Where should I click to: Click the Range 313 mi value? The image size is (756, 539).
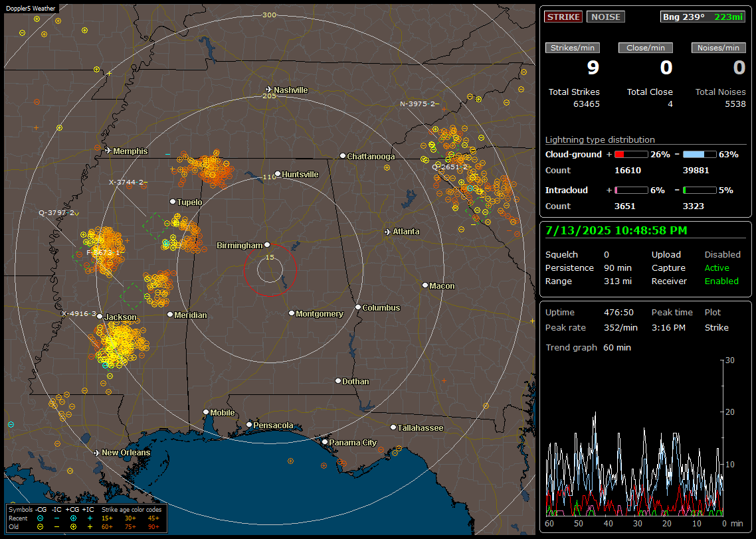618,281
